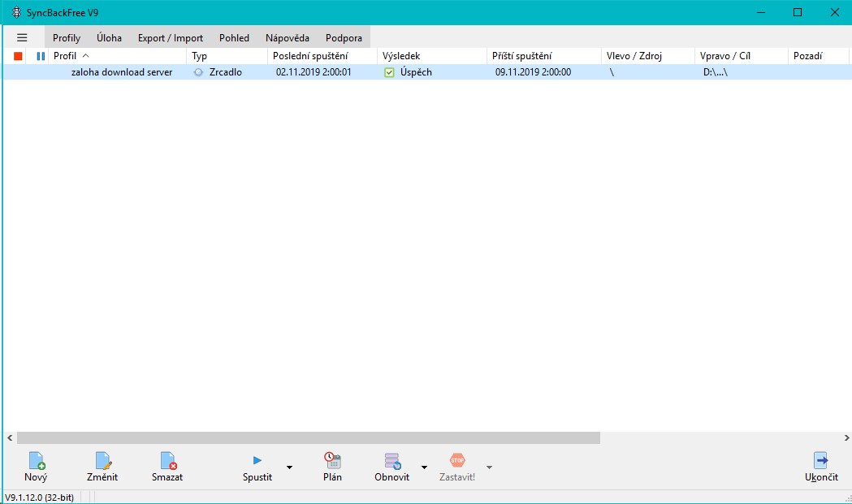
Task: Click the blue pause column header icon
Action: [x=41, y=56]
